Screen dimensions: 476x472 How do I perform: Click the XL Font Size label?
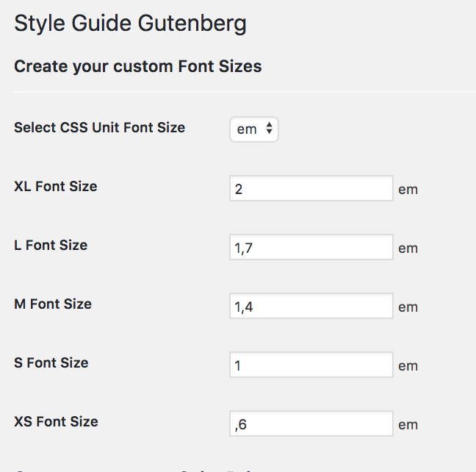[56, 186]
